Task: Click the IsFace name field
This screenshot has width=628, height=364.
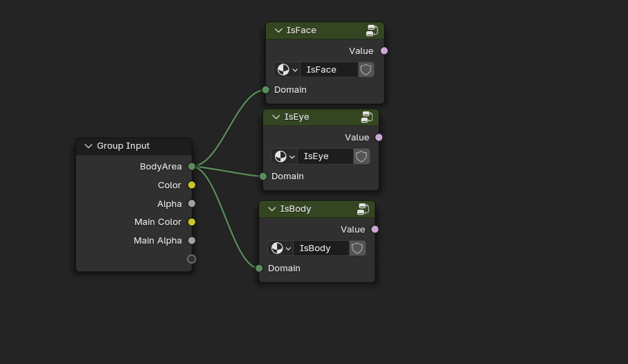Action: (328, 70)
